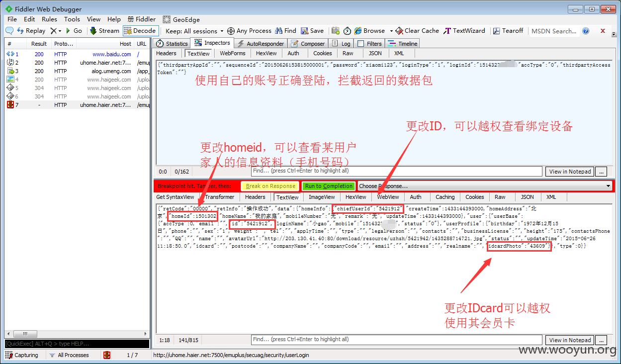
Task: Select the response Caching tab
Action: pyautogui.click(x=445, y=197)
